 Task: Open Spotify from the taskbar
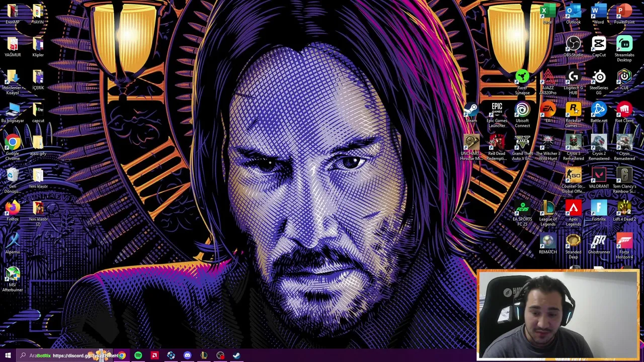click(x=138, y=355)
